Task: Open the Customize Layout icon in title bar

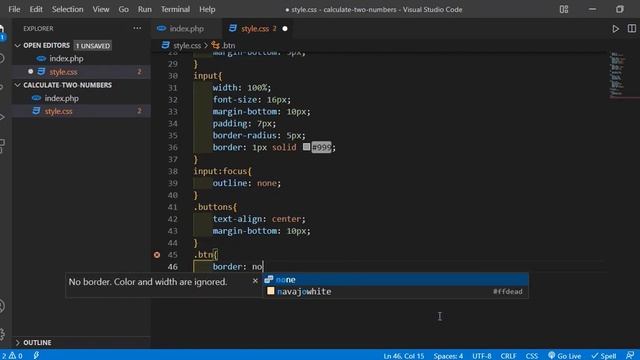Action: 564,9
